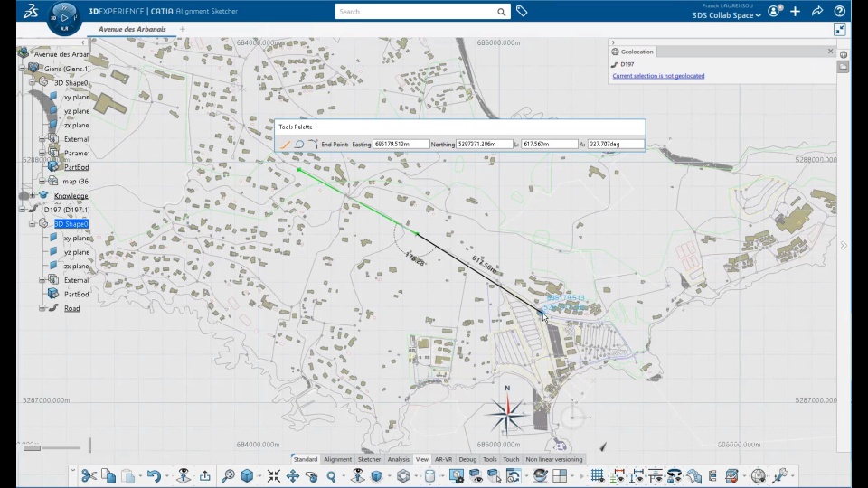868x488 pixels.
Task: Select the Zoom magnifier tool
Action: tap(331, 476)
